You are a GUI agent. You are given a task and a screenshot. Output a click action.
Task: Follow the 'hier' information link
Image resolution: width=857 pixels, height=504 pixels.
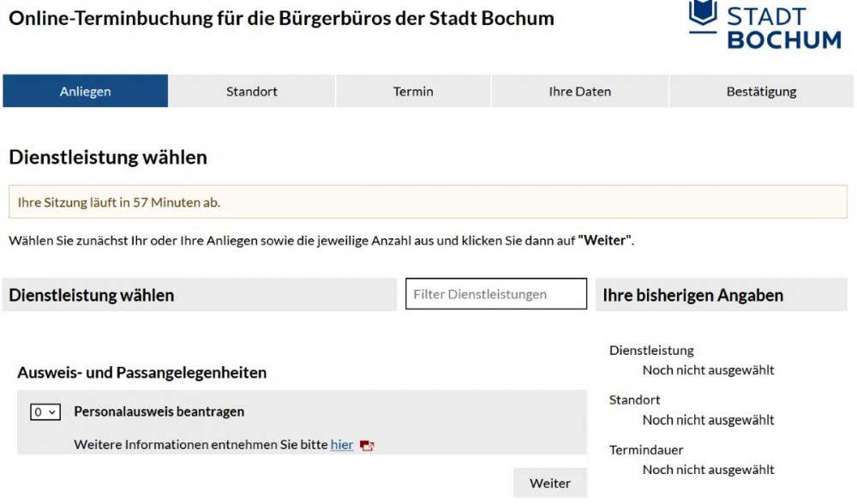[342, 445]
